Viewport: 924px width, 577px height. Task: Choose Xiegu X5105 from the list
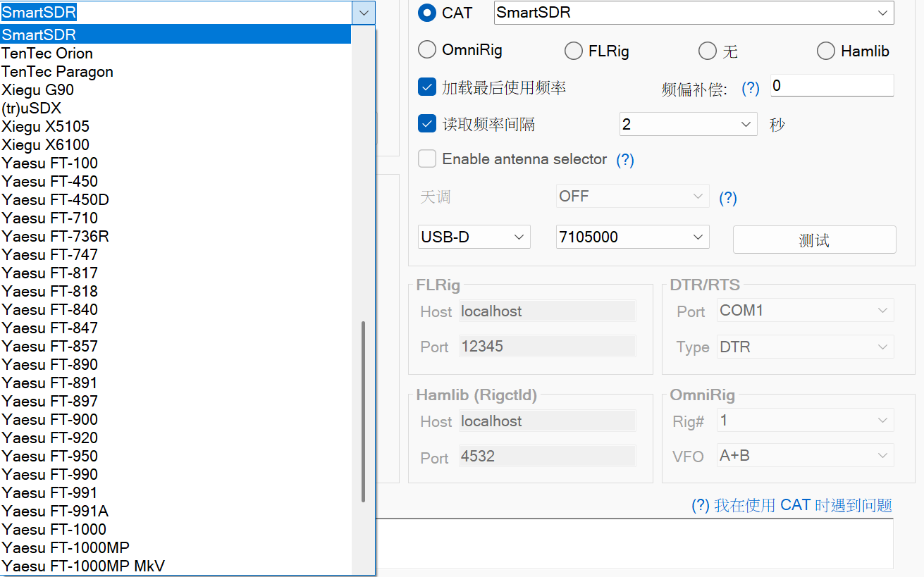point(175,126)
